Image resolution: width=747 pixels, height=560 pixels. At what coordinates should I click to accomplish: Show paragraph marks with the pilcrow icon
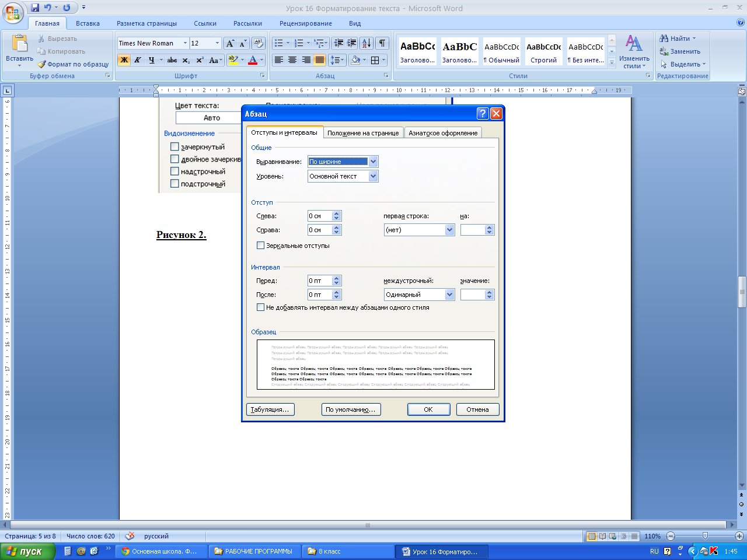(x=382, y=43)
